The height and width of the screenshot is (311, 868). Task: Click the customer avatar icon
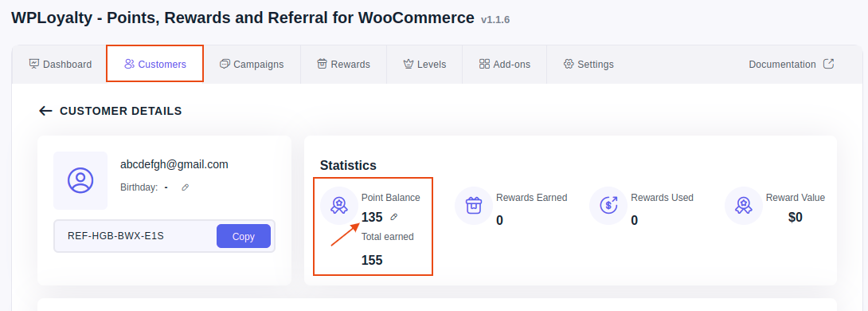click(80, 180)
